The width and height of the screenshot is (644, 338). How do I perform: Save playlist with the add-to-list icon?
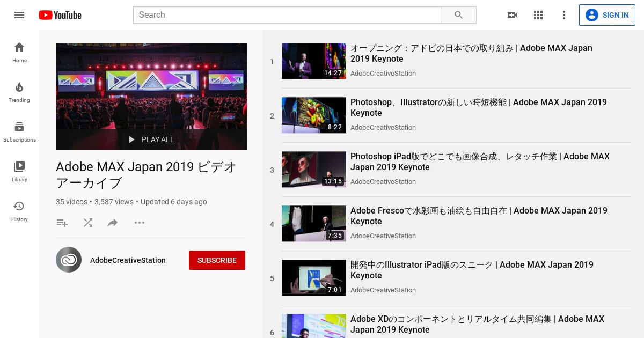coord(62,223)
